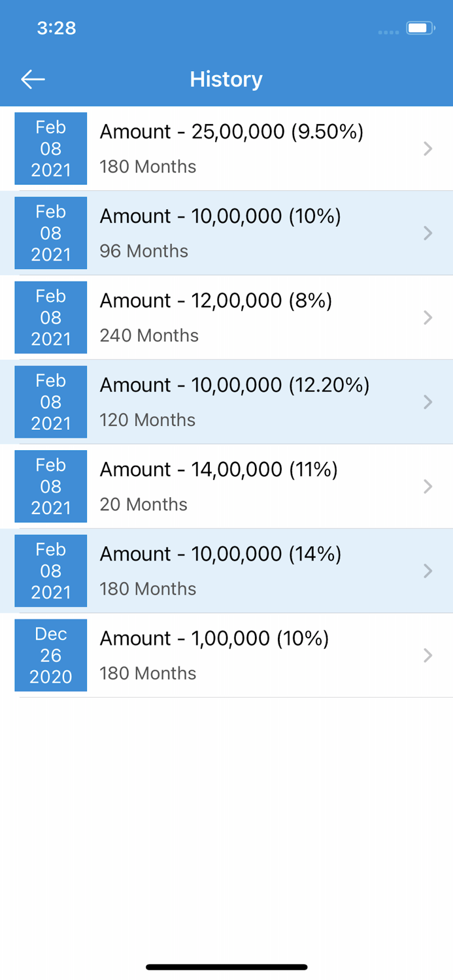Click the battery indicator in the status bar
This screenshot has height=980, width=453.
pos(419,28)
